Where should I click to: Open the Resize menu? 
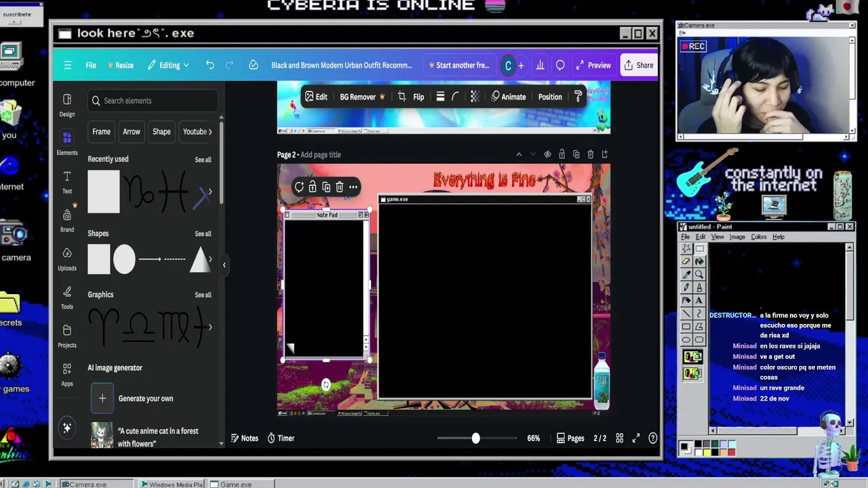pyautogui.click(x=119, y=65)
